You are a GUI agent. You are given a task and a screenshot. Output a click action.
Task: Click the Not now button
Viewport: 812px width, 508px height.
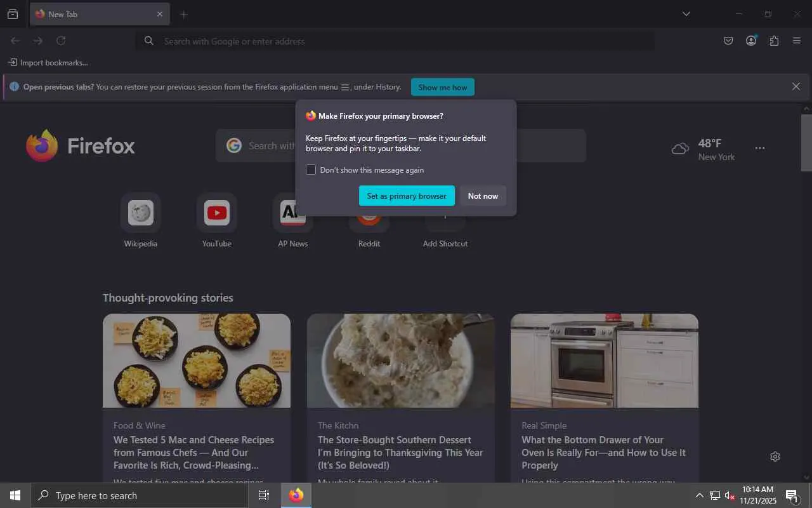pos(483,196)
